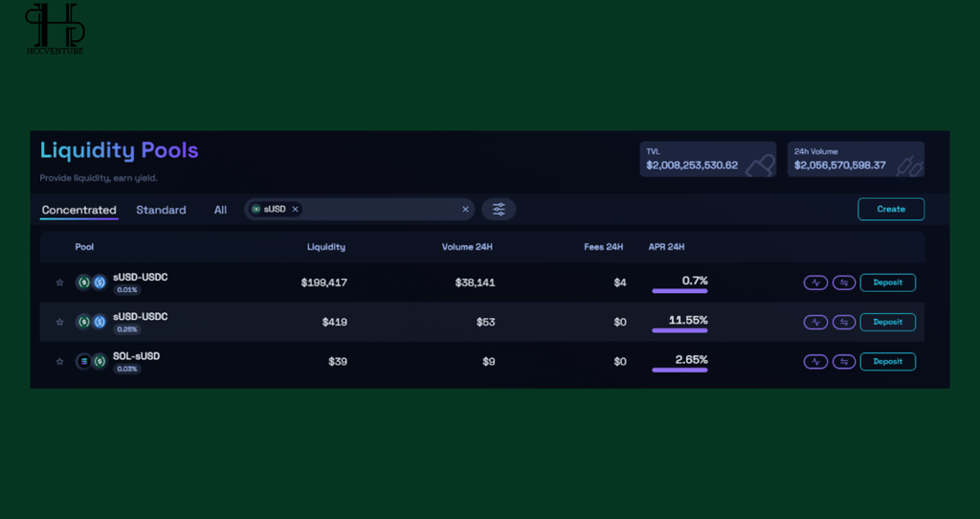Viewport: 980px width, 519px height.
Task: Click liquidity value $199,417
Action: (323, 282)
